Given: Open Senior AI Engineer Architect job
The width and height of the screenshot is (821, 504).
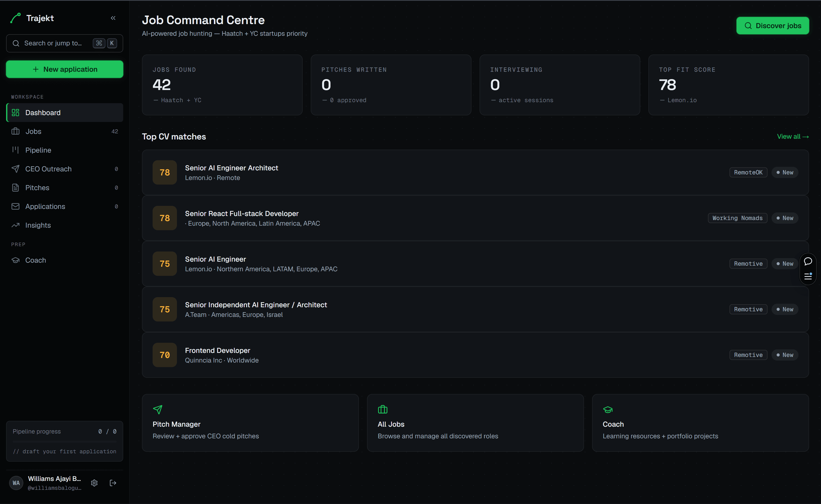Looking at the screenshot, I should (475, 172).
